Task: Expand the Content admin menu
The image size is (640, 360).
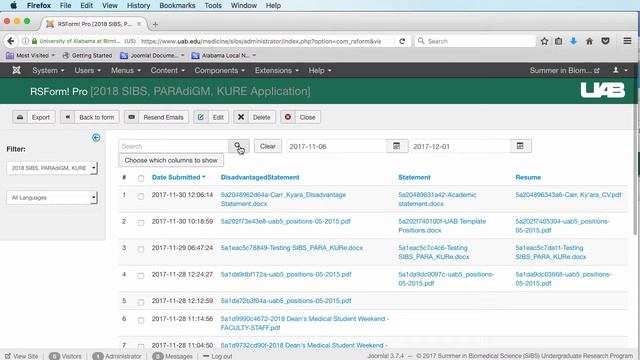Action: 167,70
